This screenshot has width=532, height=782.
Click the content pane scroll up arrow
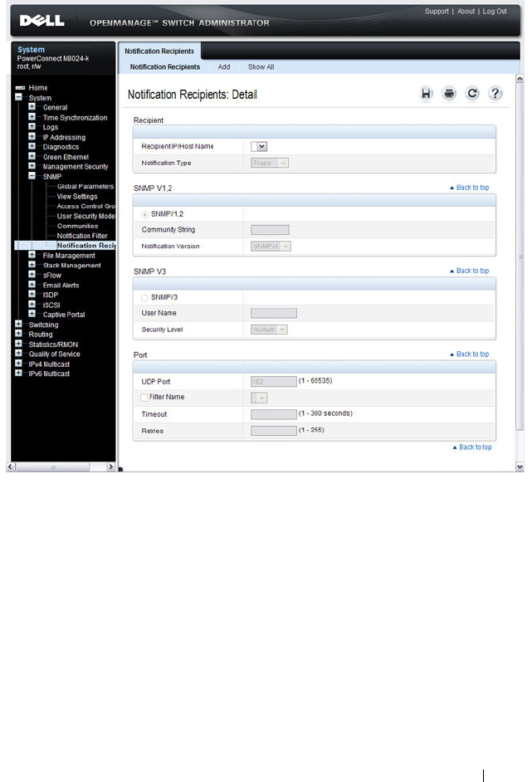tap(520, 79)
